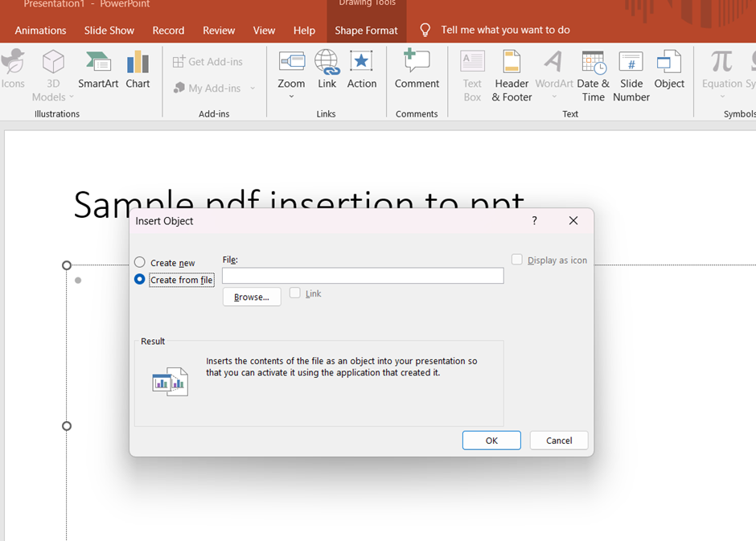Add a new Comment
This screenshot has height=541, width=756.
point(417,69)
